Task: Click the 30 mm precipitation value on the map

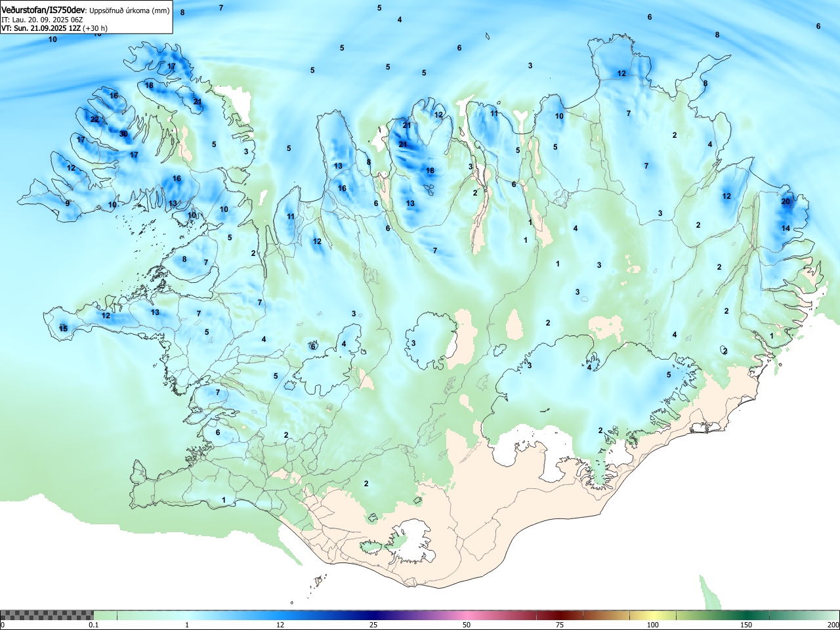Action: click(123, 134)
